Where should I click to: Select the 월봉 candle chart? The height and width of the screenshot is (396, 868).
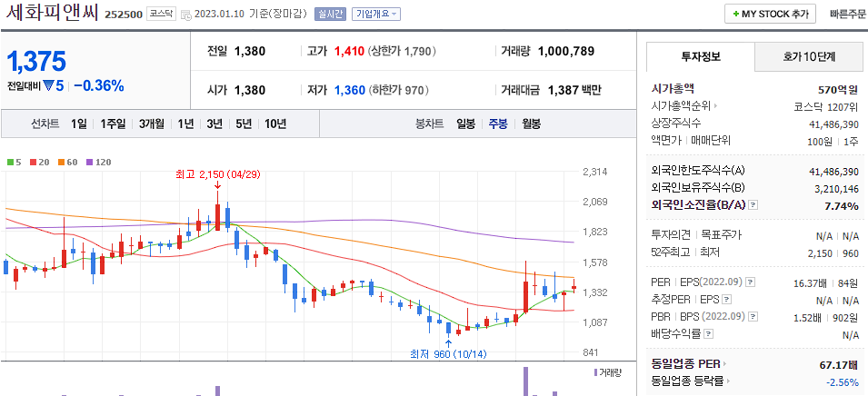tap(531, 124)
